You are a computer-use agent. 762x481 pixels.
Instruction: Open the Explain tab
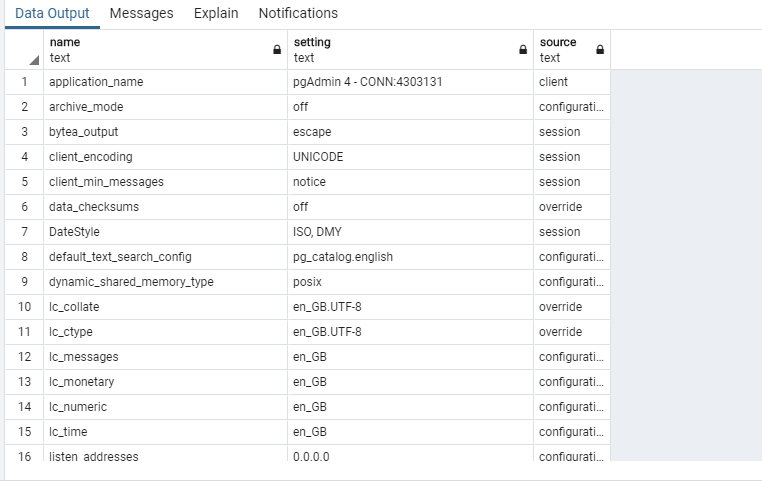(x=216, y=14)
